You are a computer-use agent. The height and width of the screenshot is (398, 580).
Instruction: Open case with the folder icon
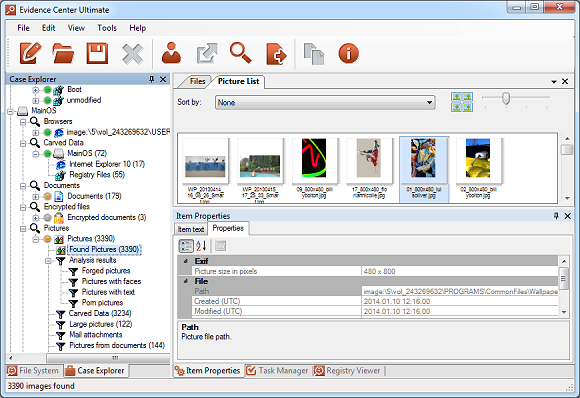point(63,53)
